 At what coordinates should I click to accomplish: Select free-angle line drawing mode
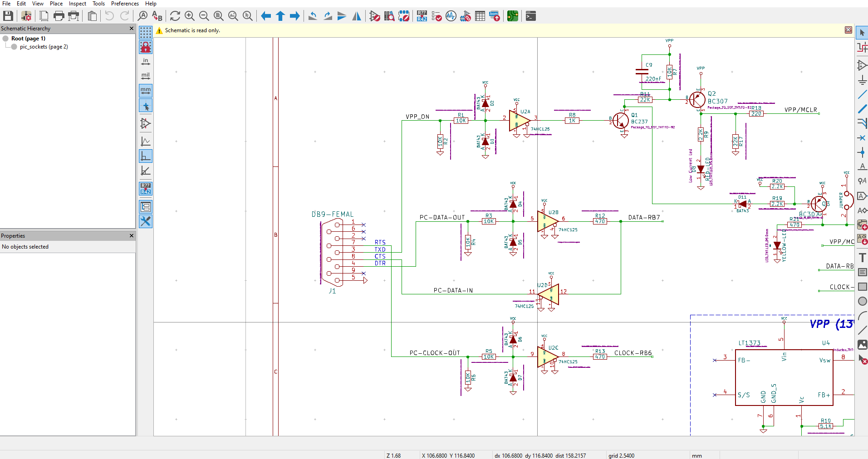(146, 142)
